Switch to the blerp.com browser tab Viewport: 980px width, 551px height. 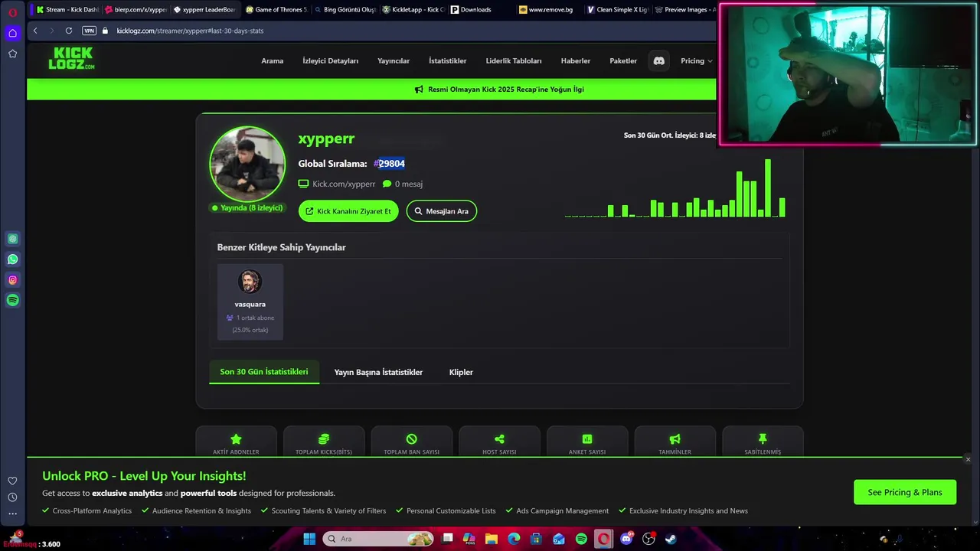136,10
